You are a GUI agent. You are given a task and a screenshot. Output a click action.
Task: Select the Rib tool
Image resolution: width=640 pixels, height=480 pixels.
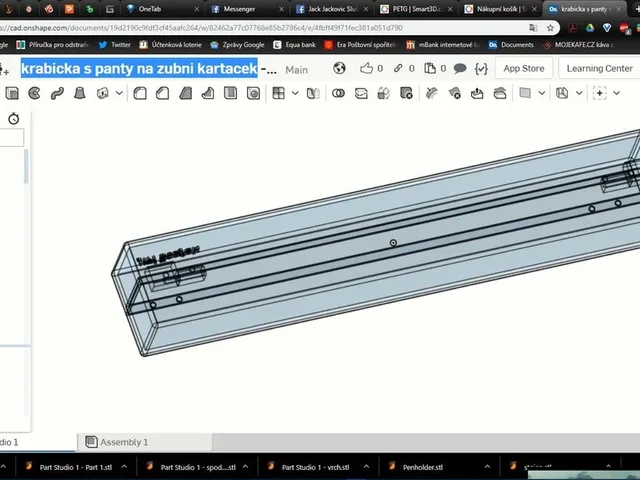coord(208,93)
